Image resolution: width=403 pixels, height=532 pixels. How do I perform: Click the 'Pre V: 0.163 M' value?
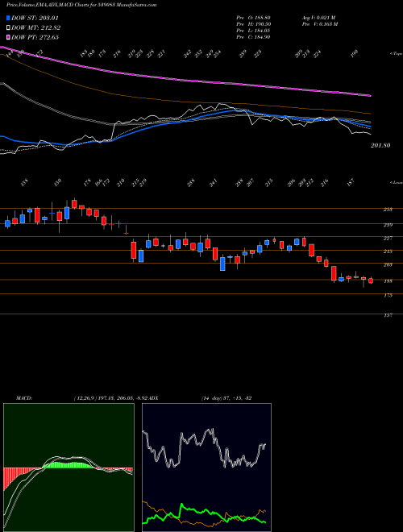coord(319,24)
